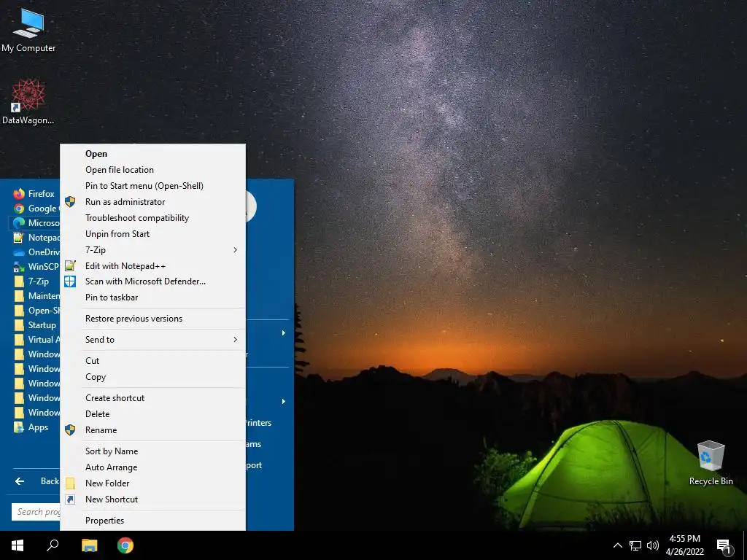The width and height of the screenshot is (747, 560).
Task: Expand the Send to submenu
Action: point(153,340)
